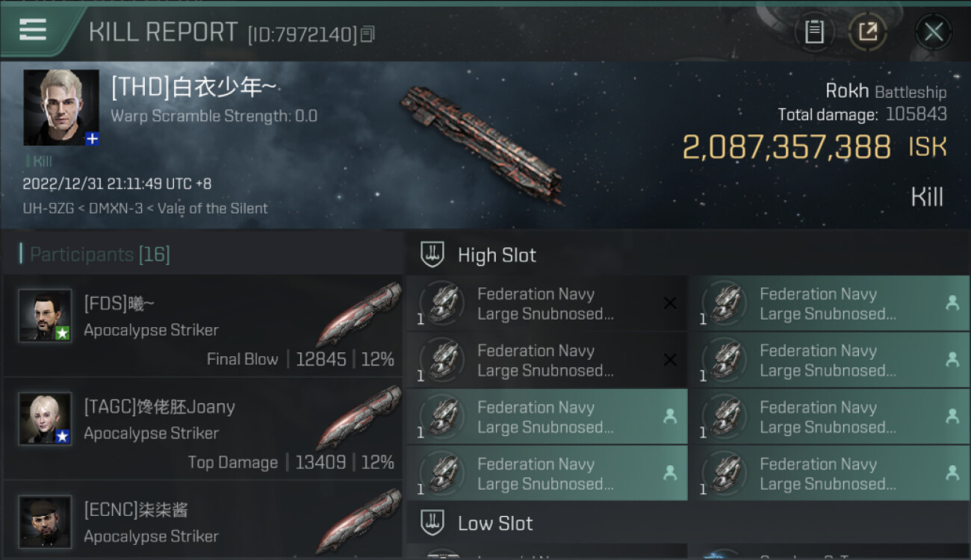The width and height of the screenshot is (971, 560).
Task: Close the kill report window
Action: (934, 31)
